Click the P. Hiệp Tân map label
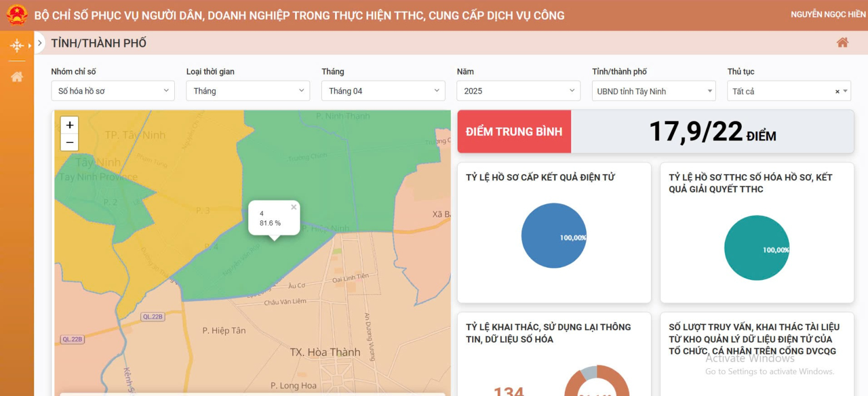 224,331
